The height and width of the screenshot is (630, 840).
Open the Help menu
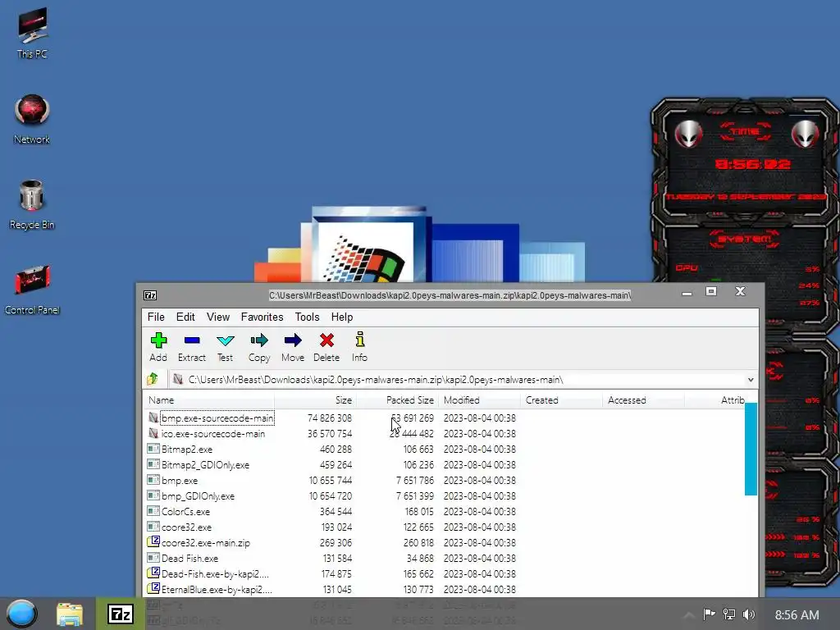pos(342,317)
